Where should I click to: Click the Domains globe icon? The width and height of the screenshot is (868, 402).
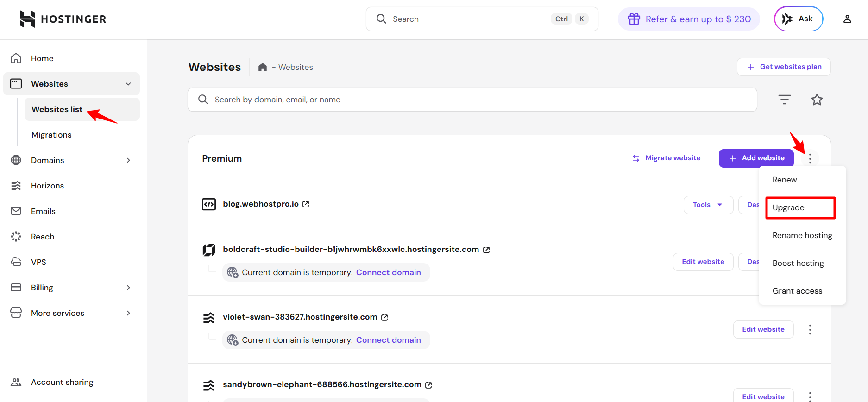click(16, 160)
